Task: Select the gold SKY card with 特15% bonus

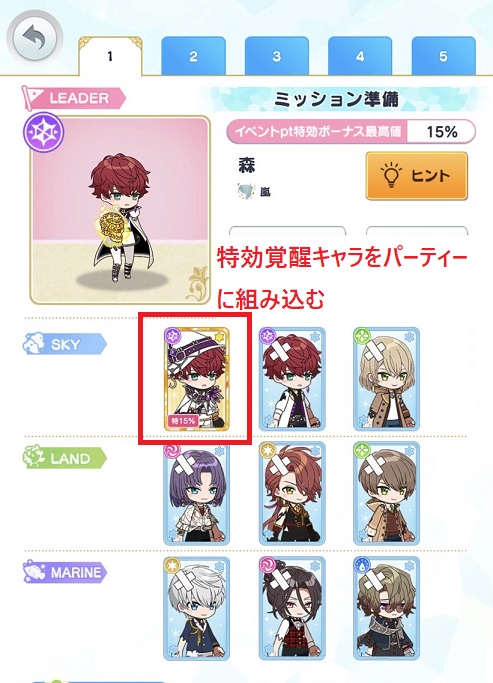Action: coord(196,379)
